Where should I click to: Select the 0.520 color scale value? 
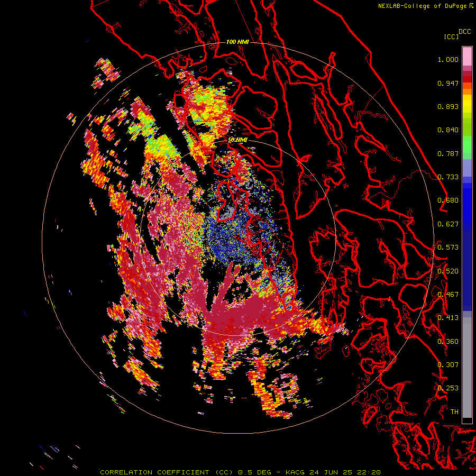click(x=448, y=271)
